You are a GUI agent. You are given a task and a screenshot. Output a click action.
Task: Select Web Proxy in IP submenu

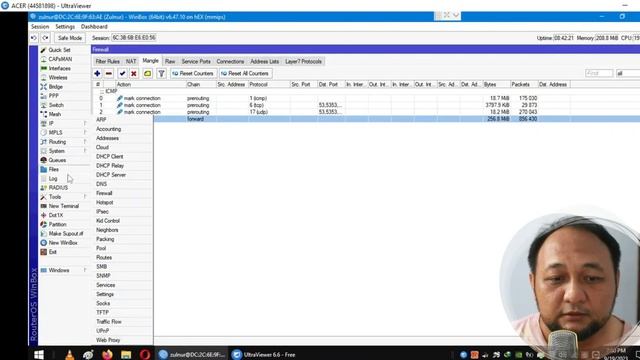108,340
